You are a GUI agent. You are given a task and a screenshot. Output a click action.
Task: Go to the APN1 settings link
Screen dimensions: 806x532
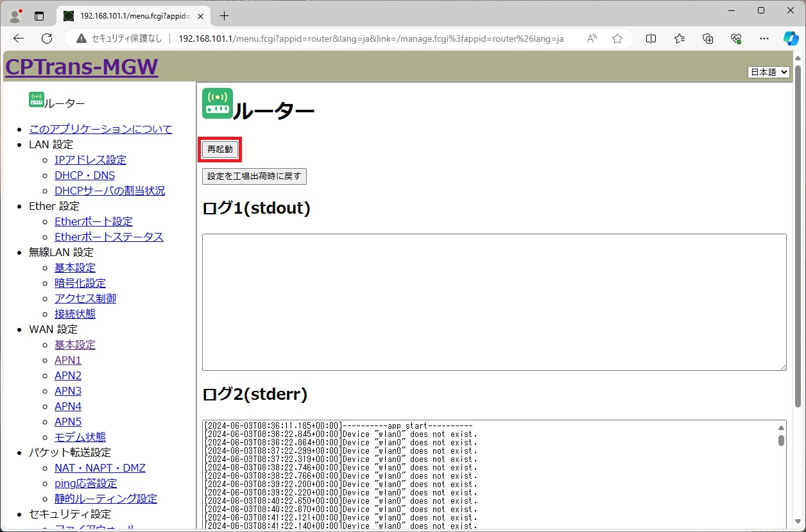coord(68,360)
